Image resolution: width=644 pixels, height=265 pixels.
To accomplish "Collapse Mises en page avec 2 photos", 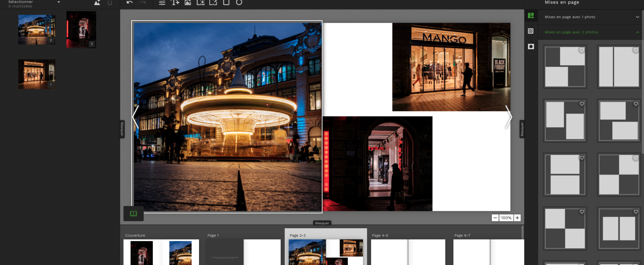I will pos(591,32).
